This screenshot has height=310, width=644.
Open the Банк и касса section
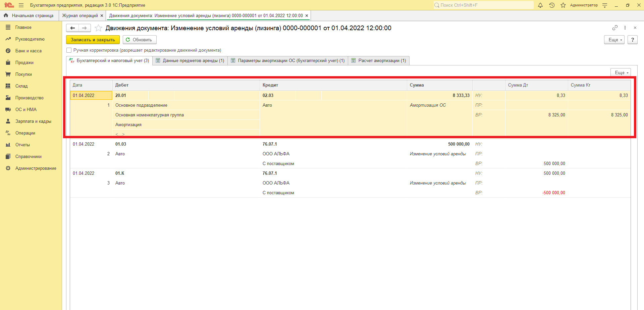(29, 51)
